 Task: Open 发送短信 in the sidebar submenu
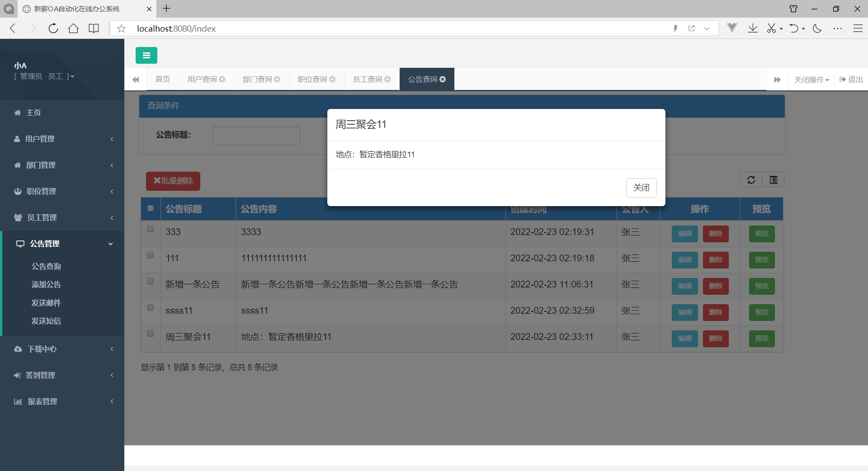pyautogui.click(x=46, y=321)
